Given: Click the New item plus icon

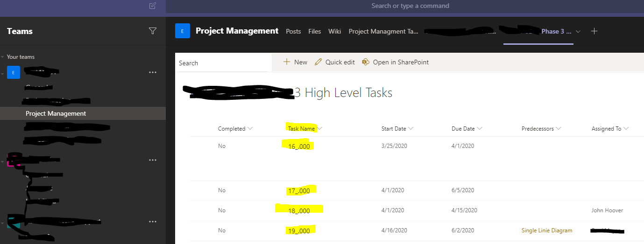Looking at the screenshot, I should point(287,62).
